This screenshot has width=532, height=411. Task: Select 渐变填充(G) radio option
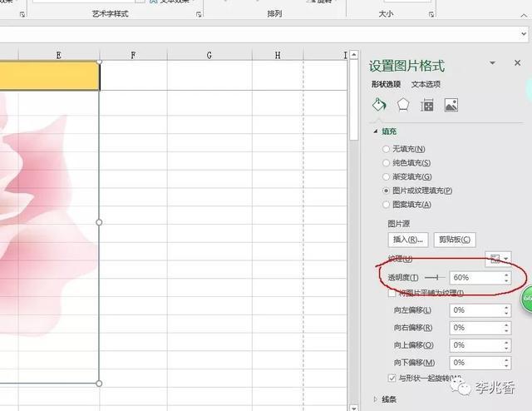[x=386, y=176]
